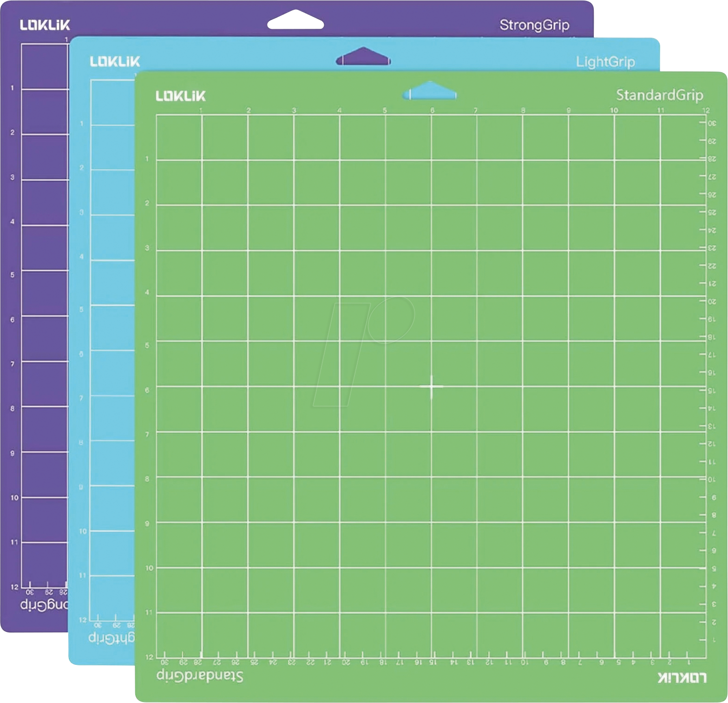This screenshot has height=703, width=728.
Task: Click number 2 on the blue mat's left ruler
Action: coord(82,167)
